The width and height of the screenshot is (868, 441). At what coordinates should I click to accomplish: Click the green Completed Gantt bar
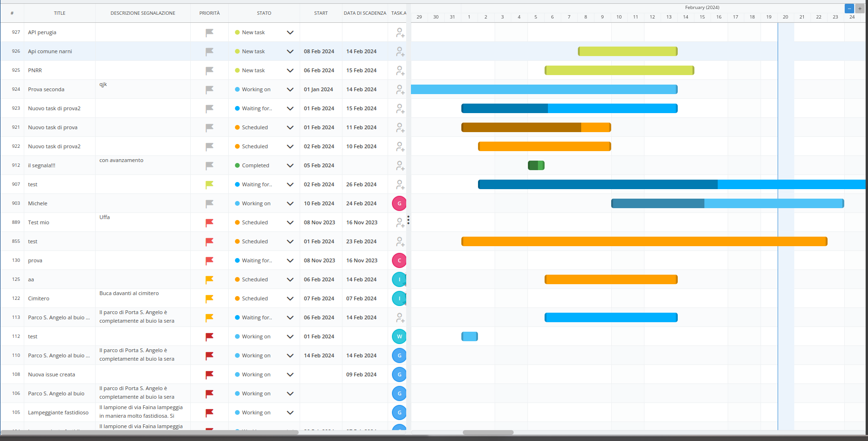536,165
